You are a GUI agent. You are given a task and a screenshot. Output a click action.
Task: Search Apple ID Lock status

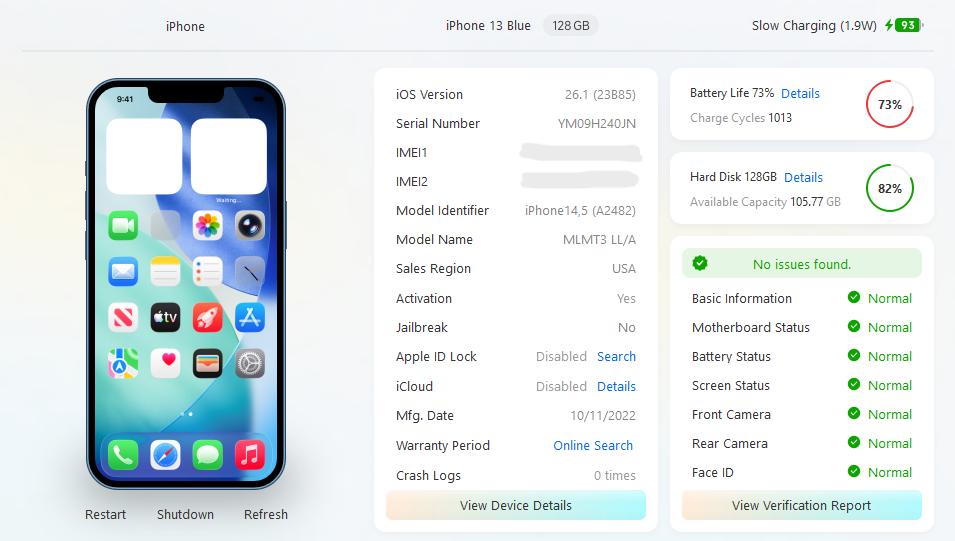pos(616,356)
